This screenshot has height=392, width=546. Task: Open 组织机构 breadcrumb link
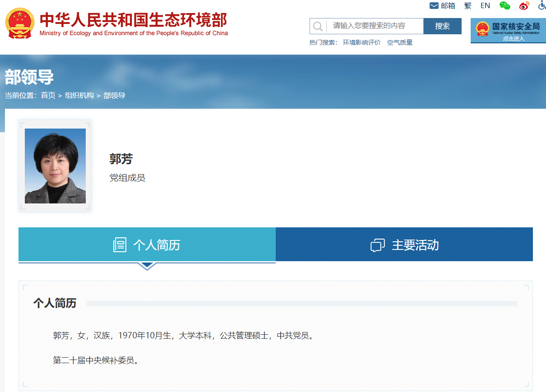(x=79, y=95)
